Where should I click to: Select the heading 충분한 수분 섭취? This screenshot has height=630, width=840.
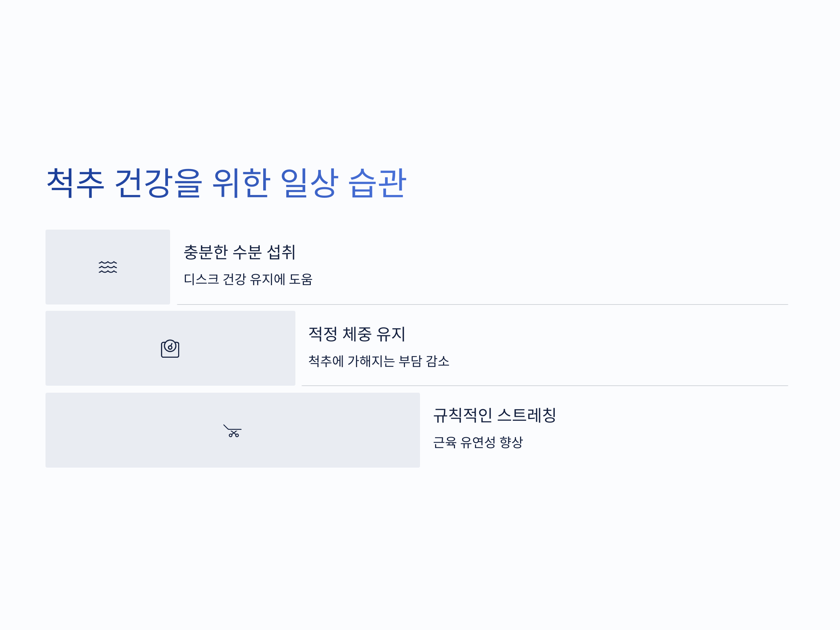click(x=239, y=252)
